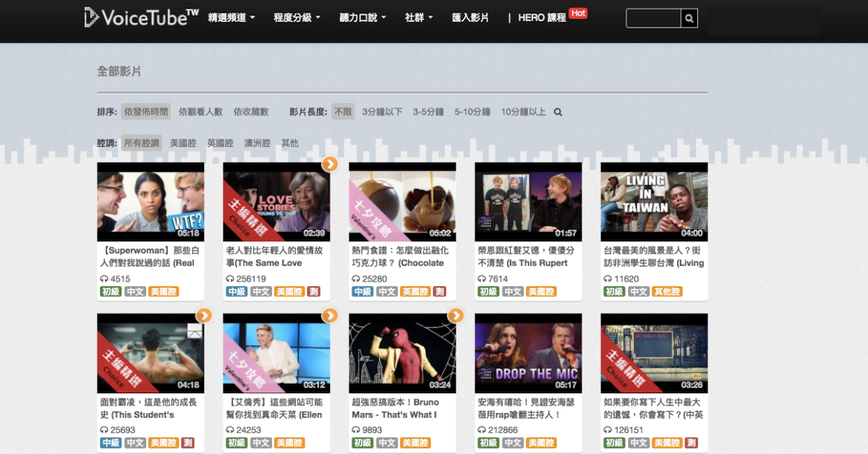Click orange arrow badge on Ellen video

(330, 315)
